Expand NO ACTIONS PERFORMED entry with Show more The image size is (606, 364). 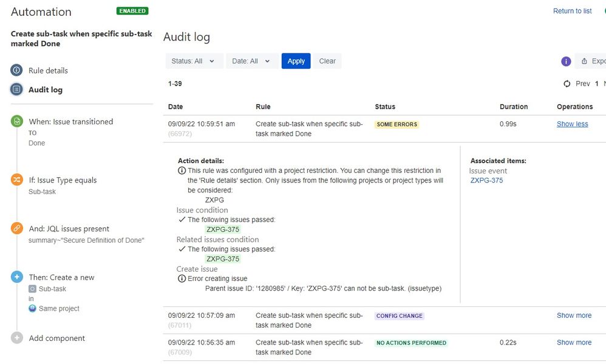coord(574,342)
